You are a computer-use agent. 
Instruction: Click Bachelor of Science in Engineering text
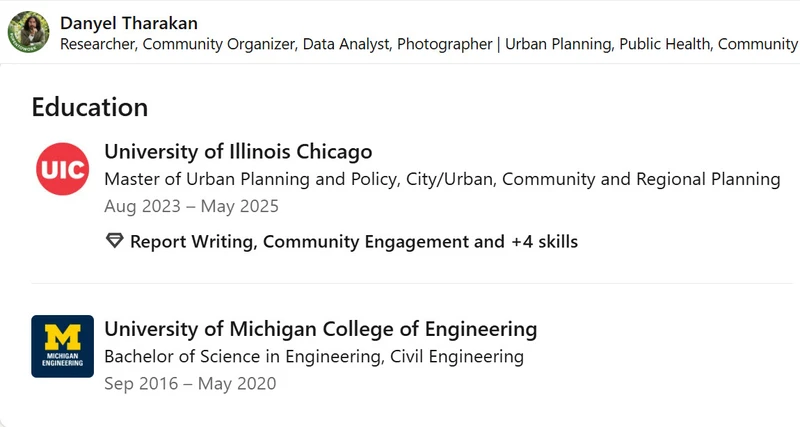point(243,356)
